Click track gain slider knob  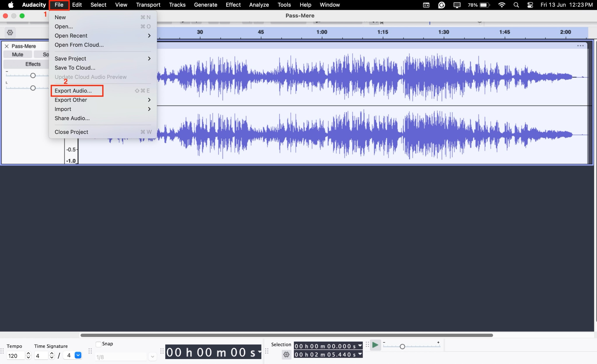coord(33,76)
